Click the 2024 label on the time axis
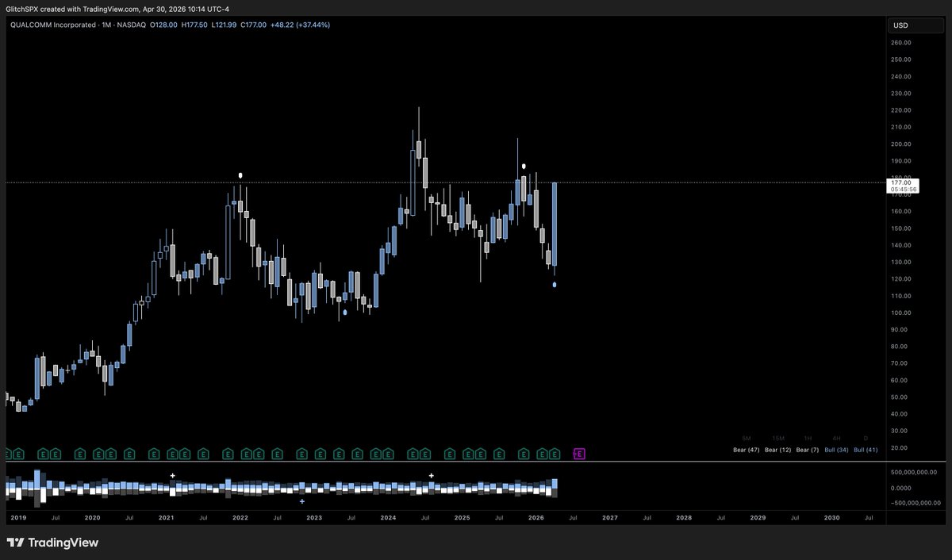The width and height of the screenshot is (952, 560). (388, 517)
